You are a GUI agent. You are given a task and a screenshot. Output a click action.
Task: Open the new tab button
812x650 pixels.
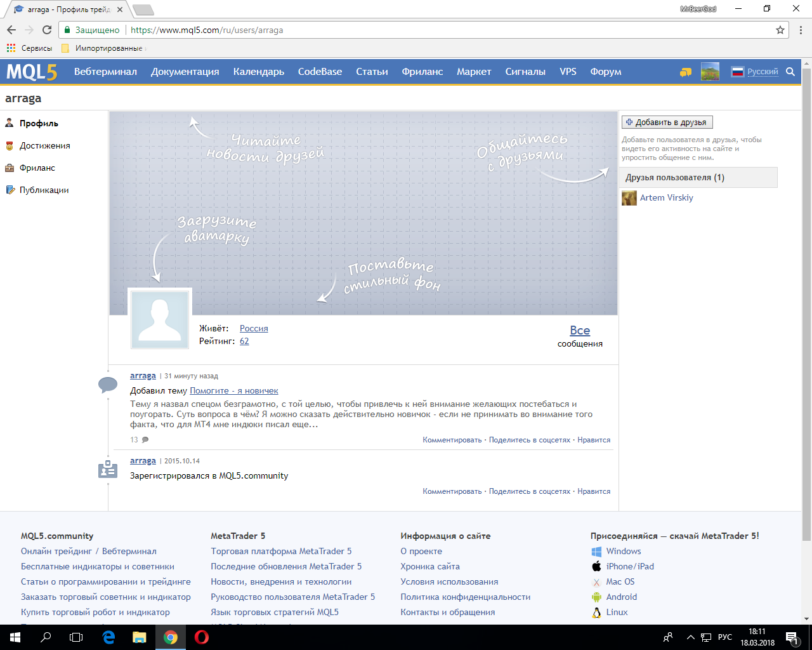coord(143,10)
